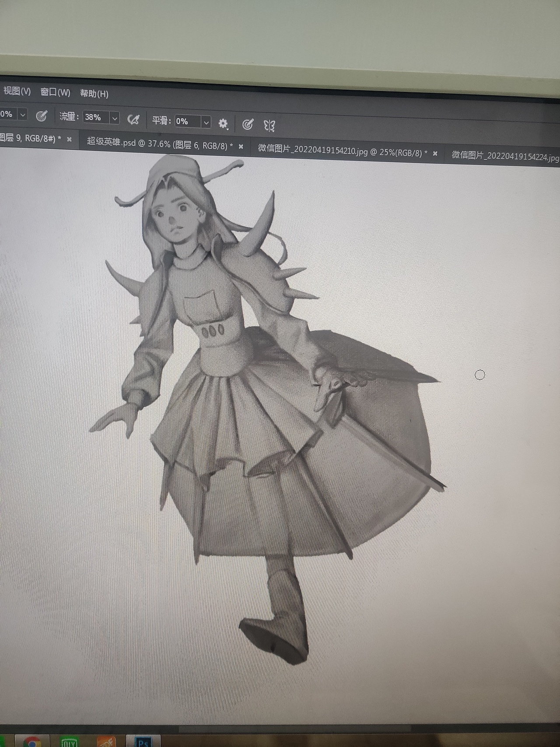Enable airbrush-style build-up effect
Viewport: 560px width, 747px height.
(133, 119)
